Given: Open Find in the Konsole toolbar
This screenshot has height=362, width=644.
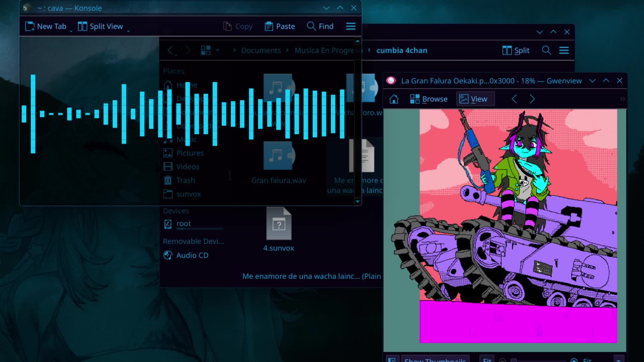Looking at the screenshot, I should point(320,26).
